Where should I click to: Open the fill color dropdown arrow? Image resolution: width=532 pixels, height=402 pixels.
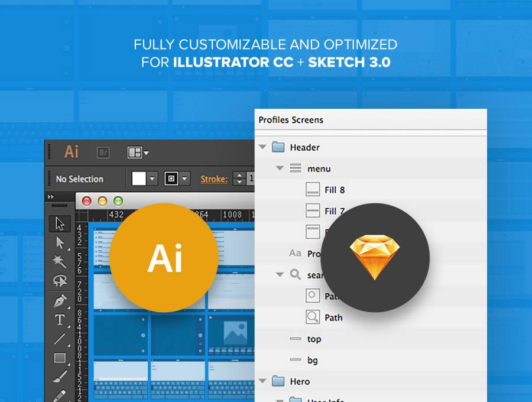153,179
